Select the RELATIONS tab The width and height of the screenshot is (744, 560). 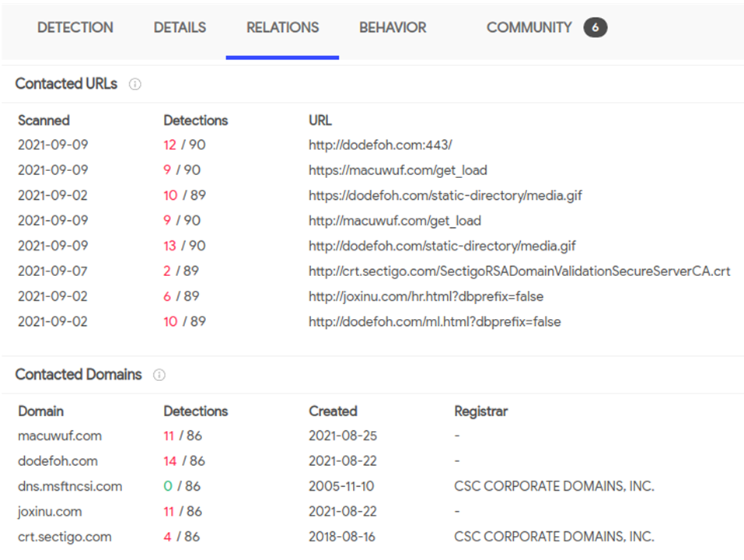[x=282, y=27]
